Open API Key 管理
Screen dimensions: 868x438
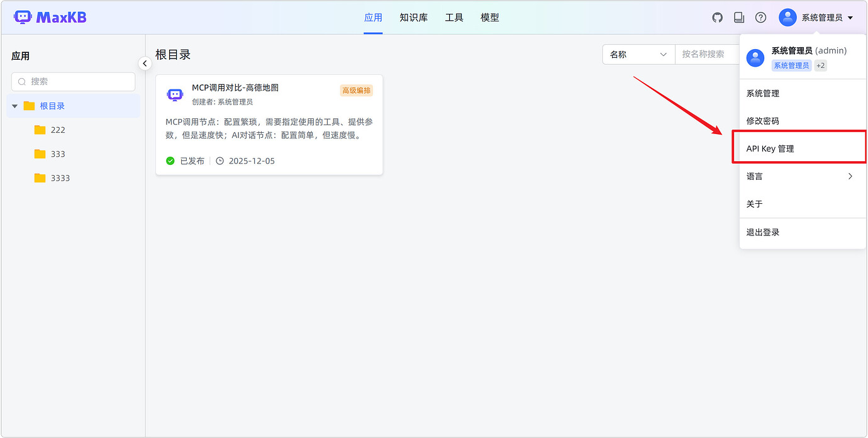pos(803,149)
